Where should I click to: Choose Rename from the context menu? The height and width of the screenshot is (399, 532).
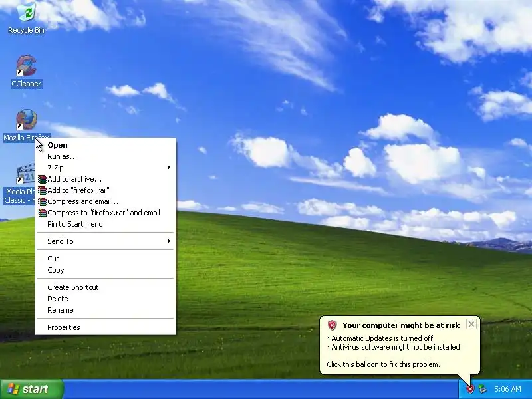point(106,310)
